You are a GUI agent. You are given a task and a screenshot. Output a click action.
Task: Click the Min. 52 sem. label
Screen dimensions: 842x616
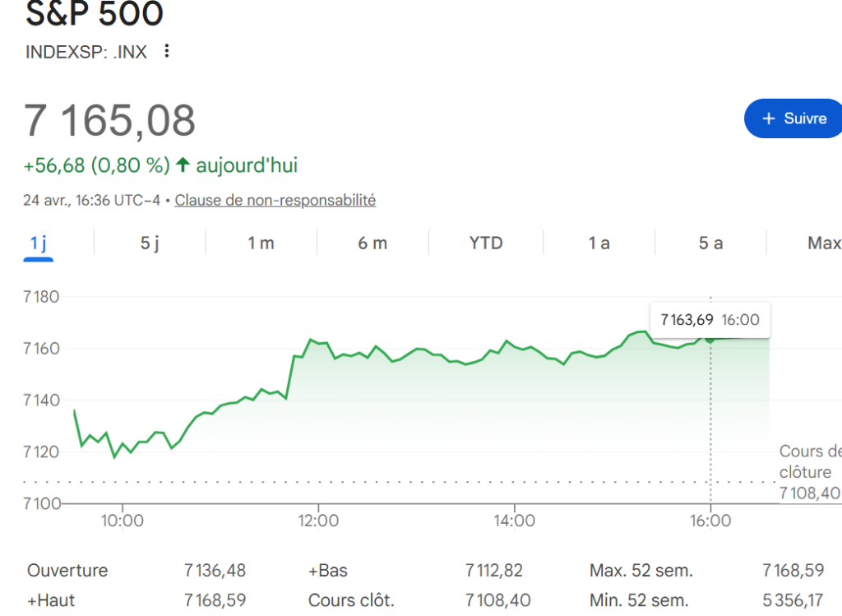pyautogui.click(x=639, y=600)
